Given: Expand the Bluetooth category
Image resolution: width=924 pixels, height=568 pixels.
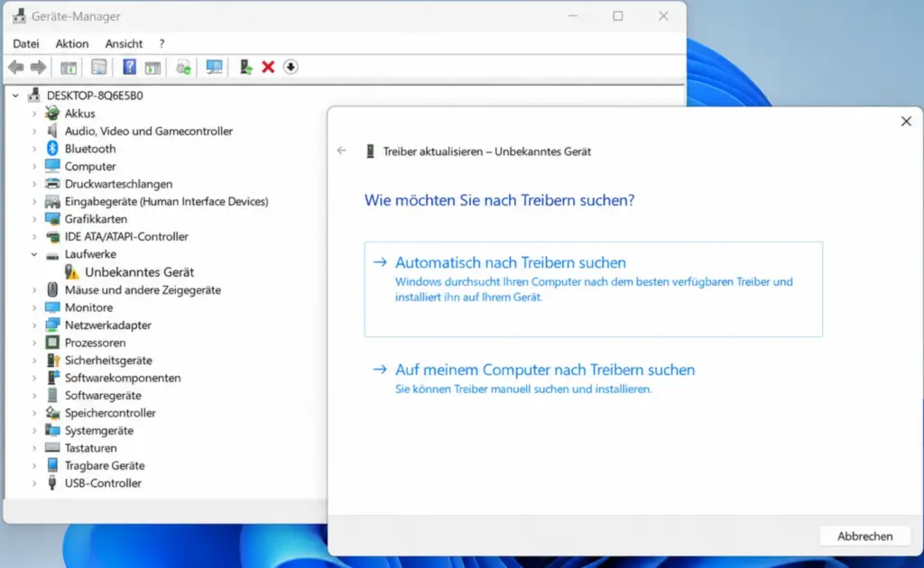Looking at the screenshot, I should (34, 149).
